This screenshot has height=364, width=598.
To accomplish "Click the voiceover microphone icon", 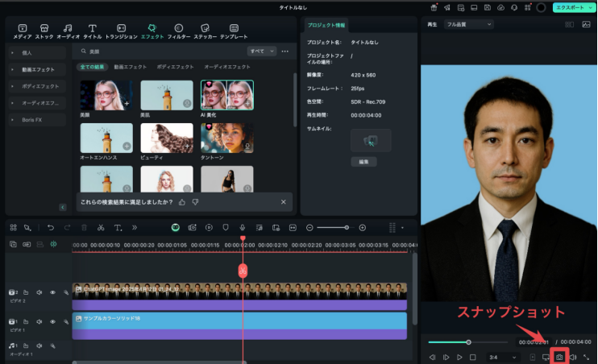I will (x=242, y=228).
